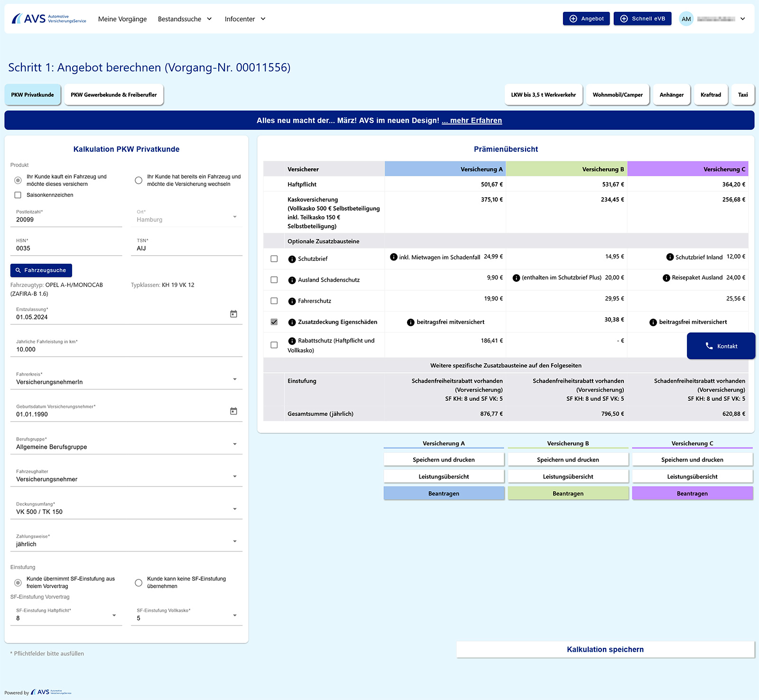Click Beantragen for Versicherung A
This screenshot has height=700, width=759.
(x=444, y=493)
